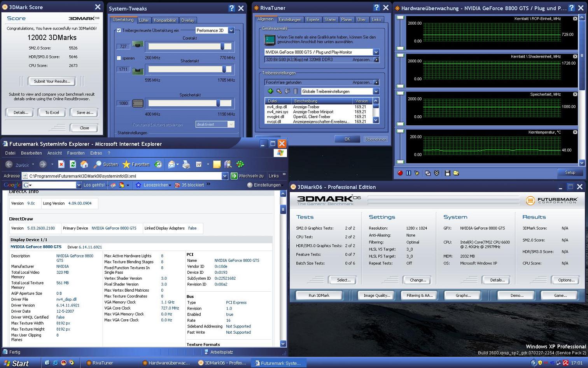Pause hardware monitoring with the pause icon
Image resolution: width=588 pixels, height=368 pixels.
pos(408,173)
